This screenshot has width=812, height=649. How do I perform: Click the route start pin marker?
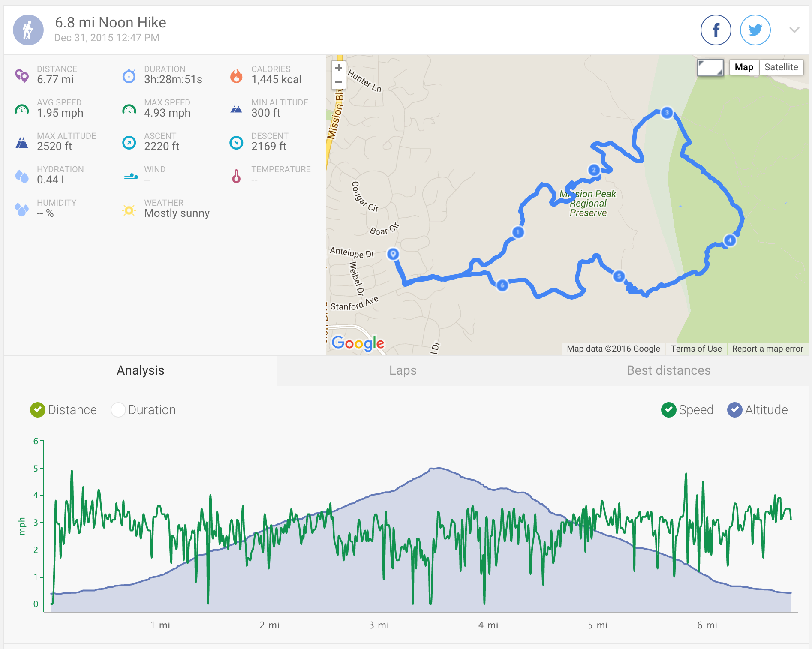point(393,254)
